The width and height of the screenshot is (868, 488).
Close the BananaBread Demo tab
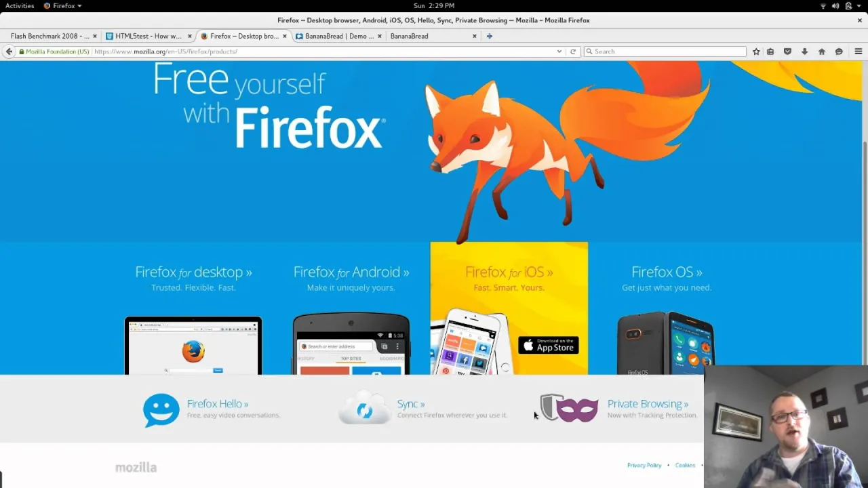pos(380,36)
